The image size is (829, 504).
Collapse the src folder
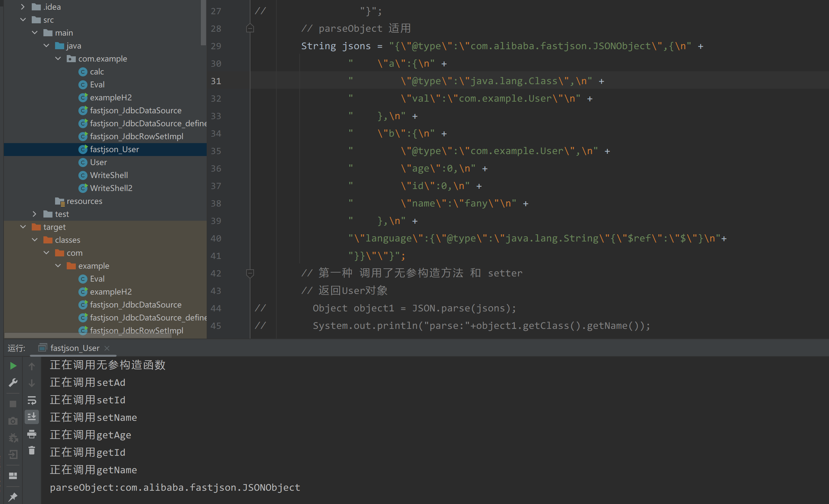pyautogui.click(x=23, y=20)
